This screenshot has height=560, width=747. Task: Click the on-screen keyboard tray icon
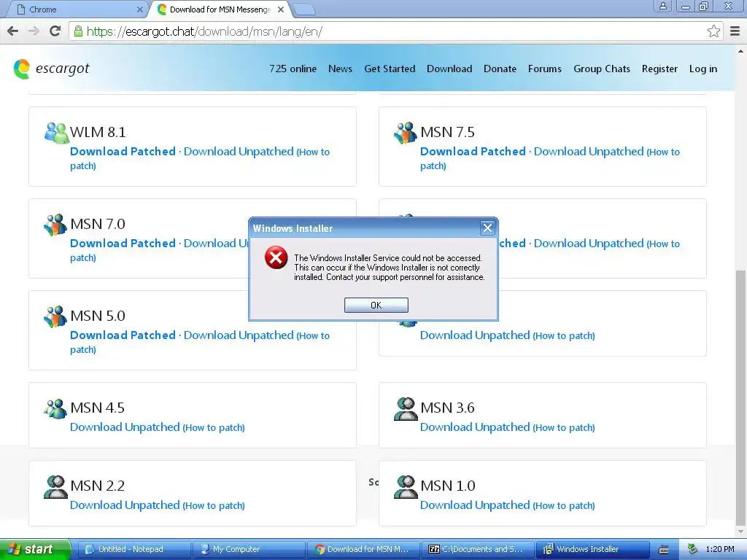pyautogui.click(x=664, y=550)
